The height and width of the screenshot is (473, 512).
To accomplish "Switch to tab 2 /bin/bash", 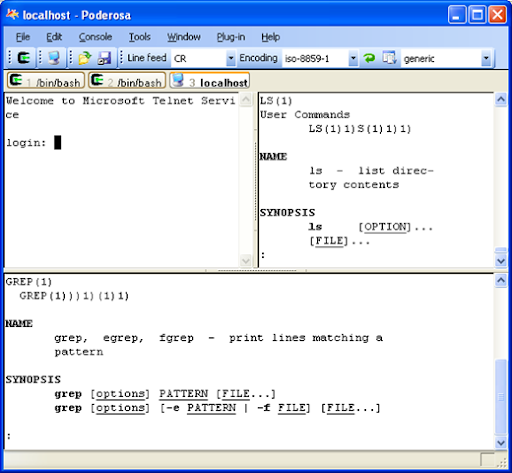I will (127, 81).
